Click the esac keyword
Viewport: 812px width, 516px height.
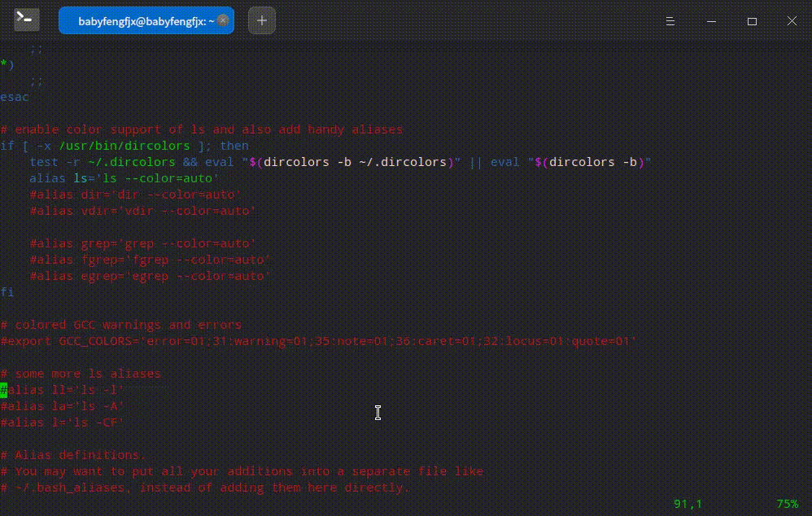click(x=15, y=96)
